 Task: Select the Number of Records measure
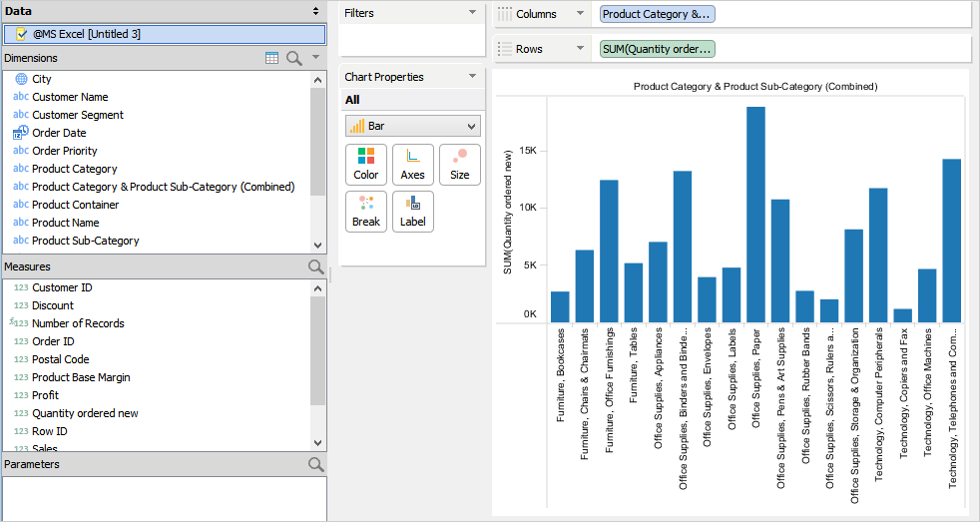click(78, 323)
